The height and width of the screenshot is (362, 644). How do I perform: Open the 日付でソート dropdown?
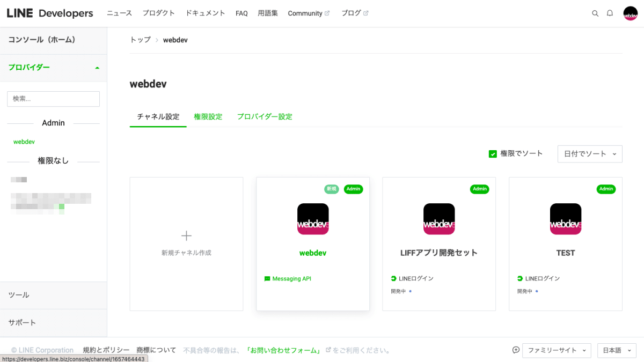pos(590,154)
